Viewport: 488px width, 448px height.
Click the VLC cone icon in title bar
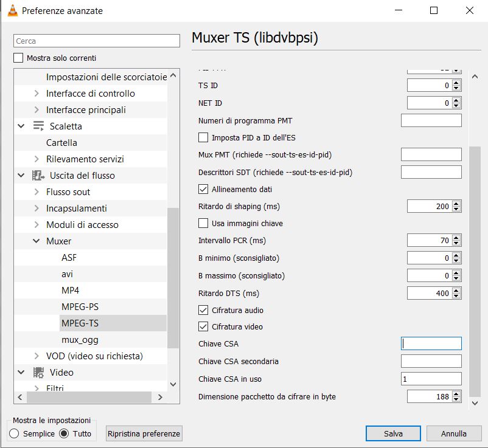[x=12, y=10]
